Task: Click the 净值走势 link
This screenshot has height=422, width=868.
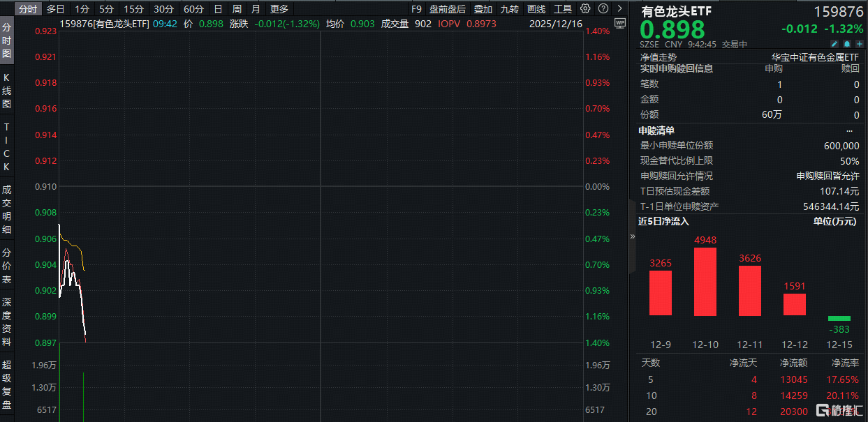Action: pyautogui.click(x=659, y=57)
